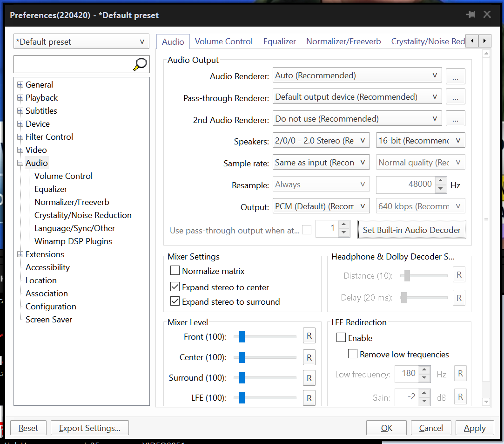This screenshot has height=444, width=504.
Task: Reset LFE mixer level with R button
Action: [309, 398]
